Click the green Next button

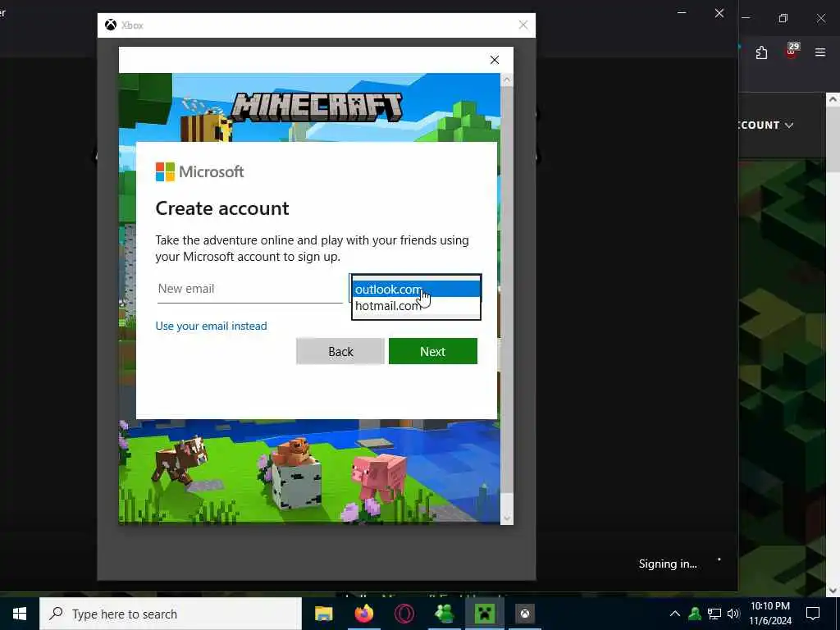click(x=433, y=351)
